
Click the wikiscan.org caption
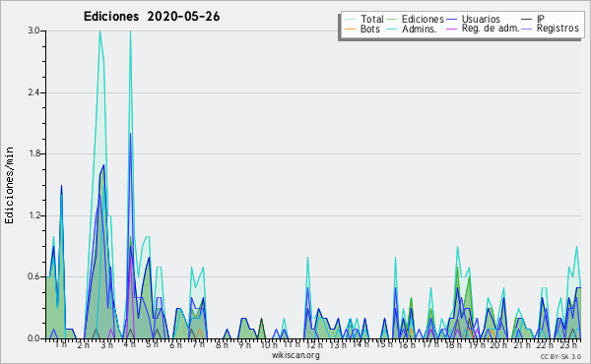(295, 355)
